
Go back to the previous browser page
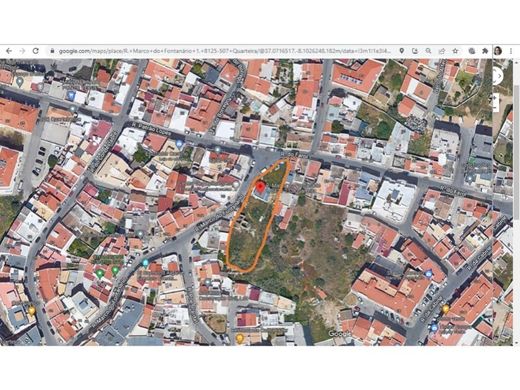pos(9,51)
